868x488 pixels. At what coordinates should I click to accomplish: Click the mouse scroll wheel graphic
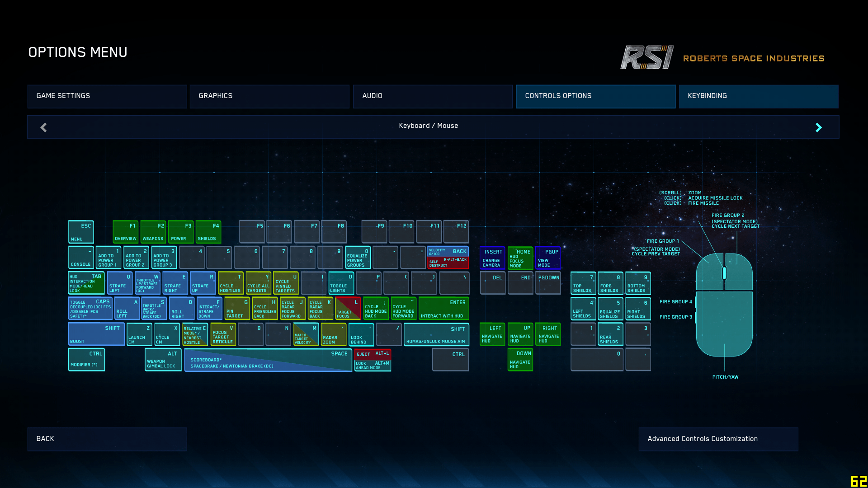tap(724, 272)
